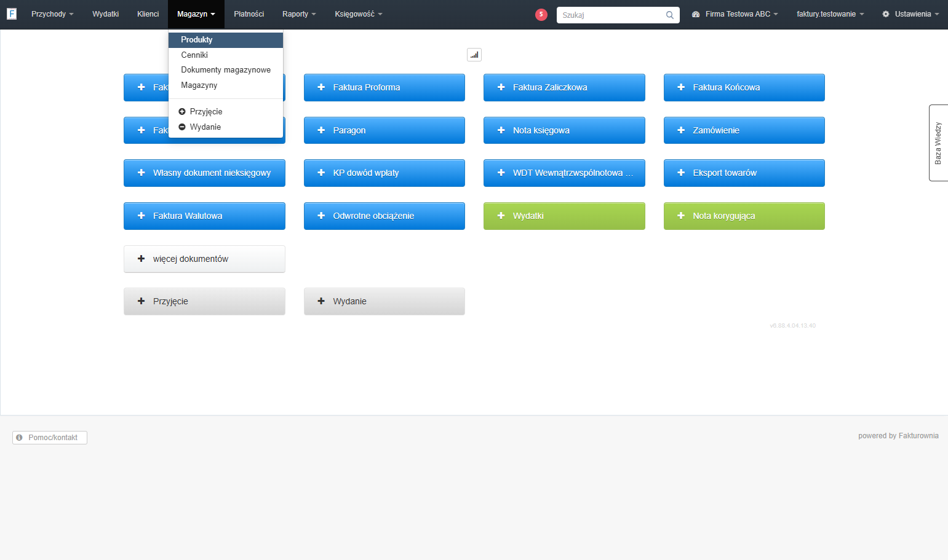This screenshot has width=948, height=560.
Task: Click the Szukaj search field
Action: [x=618, y=15]
